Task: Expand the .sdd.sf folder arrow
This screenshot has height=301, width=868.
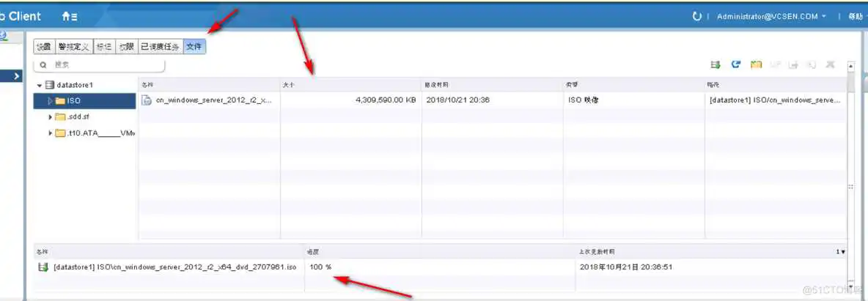Action: [51, 116]
